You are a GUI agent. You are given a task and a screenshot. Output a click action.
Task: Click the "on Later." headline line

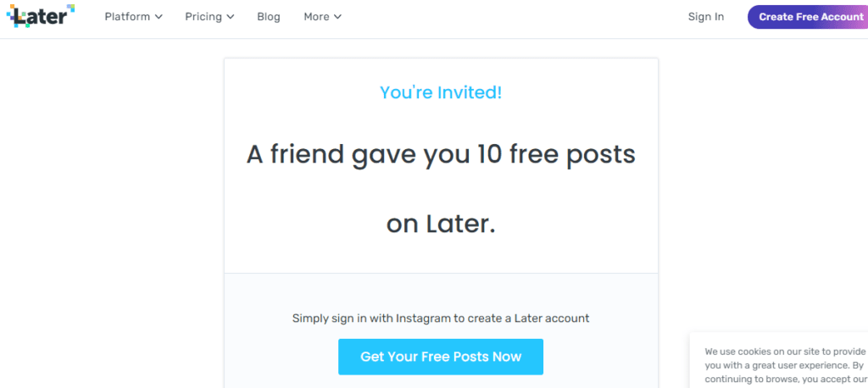[441, 224]
